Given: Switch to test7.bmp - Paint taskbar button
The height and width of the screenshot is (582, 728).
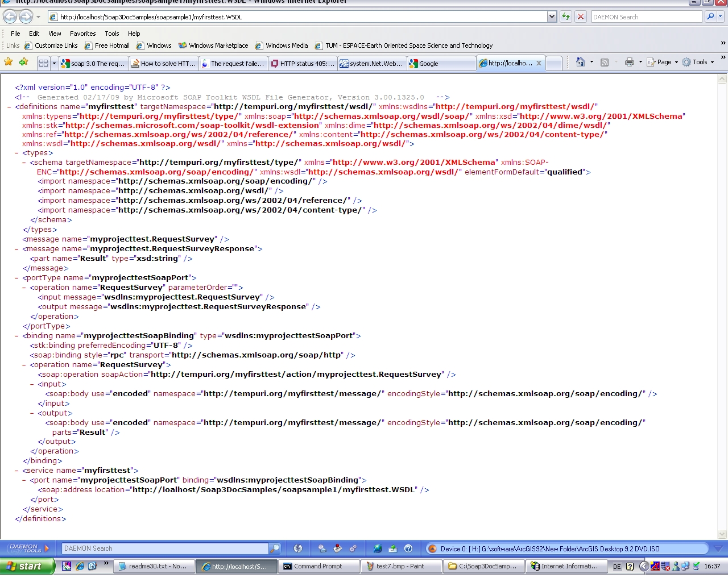Looking at the screenshot, I should (x=402, y=566).
